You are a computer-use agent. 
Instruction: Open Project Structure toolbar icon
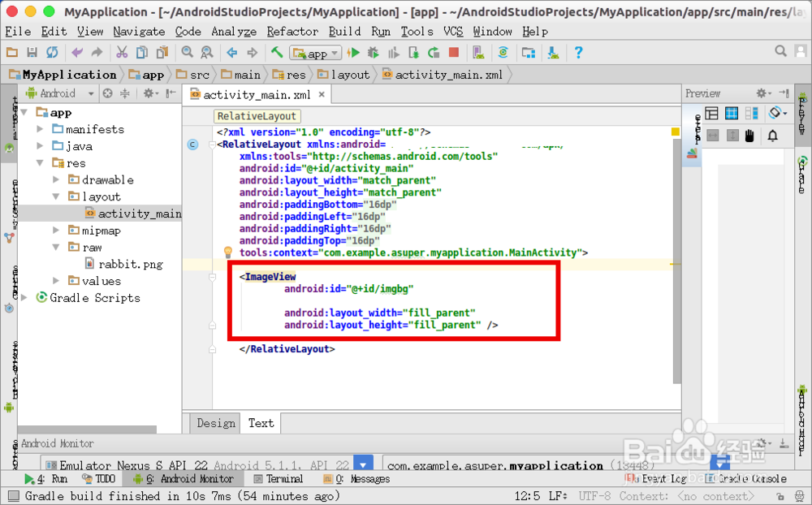click(529, 52)
